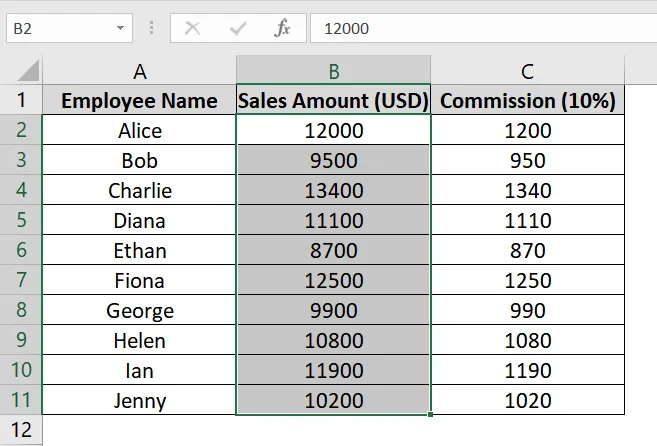
Task: Click the sales cell with 13400
Action: click(334, 190)
